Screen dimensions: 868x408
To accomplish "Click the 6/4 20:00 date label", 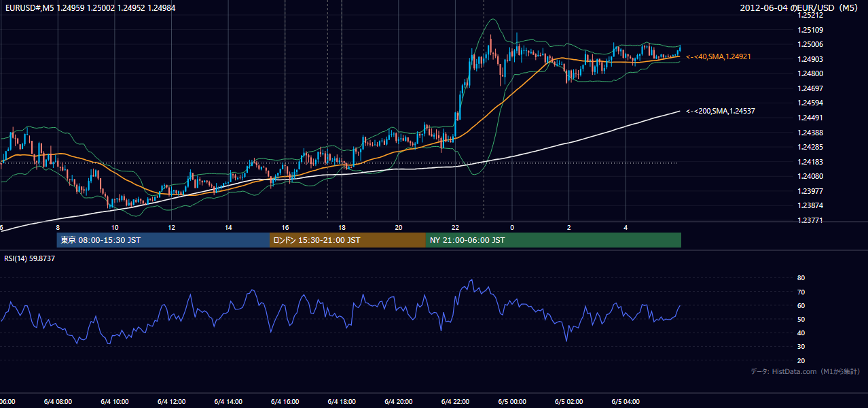I will (x=399, y=401).
